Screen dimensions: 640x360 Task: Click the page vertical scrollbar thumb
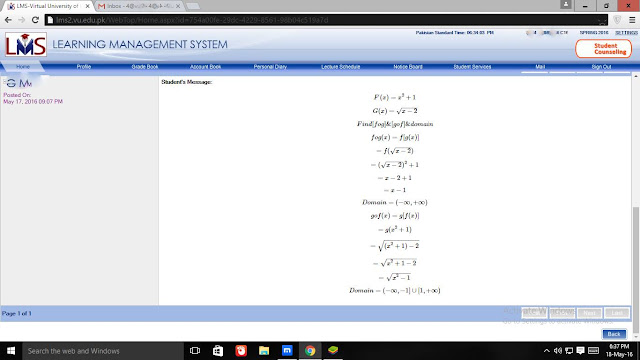pyautogui.click(x=636, y=269)
